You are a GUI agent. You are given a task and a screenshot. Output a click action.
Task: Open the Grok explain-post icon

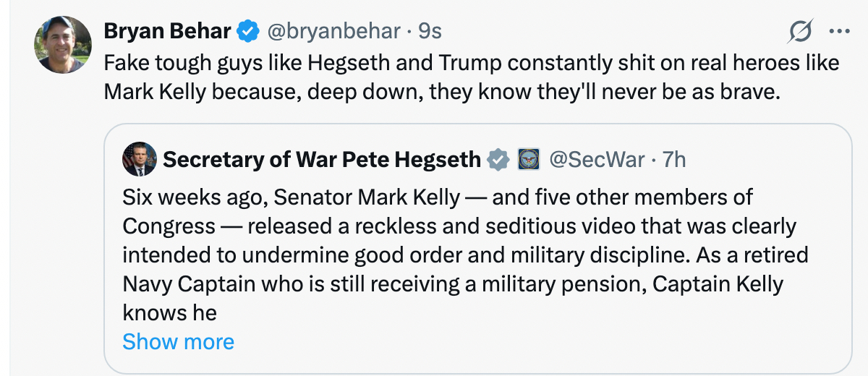coord(801,32)
